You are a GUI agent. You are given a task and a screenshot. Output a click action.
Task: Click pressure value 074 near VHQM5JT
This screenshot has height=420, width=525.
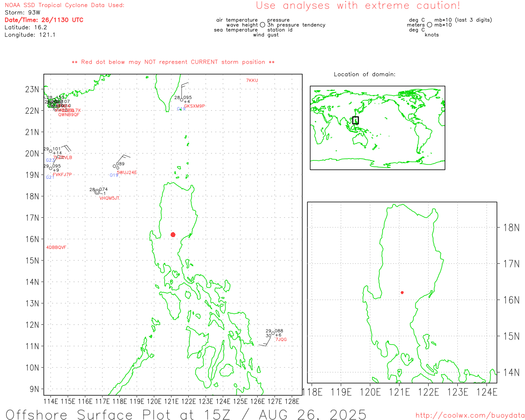click(104, 189)
